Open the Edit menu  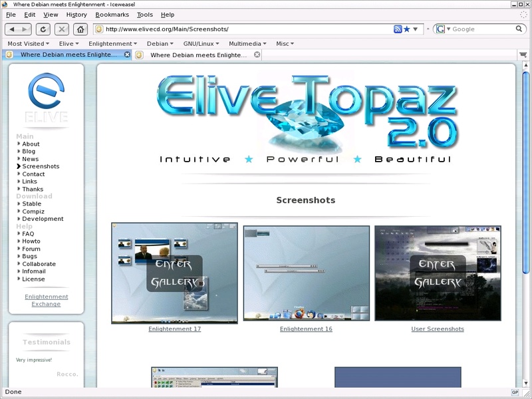pos(29,15)
